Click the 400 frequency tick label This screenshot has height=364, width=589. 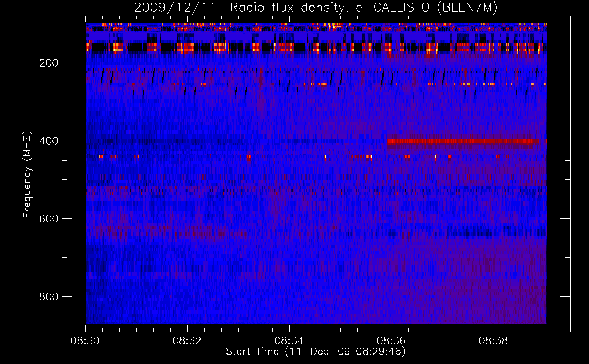click(49, 141)
